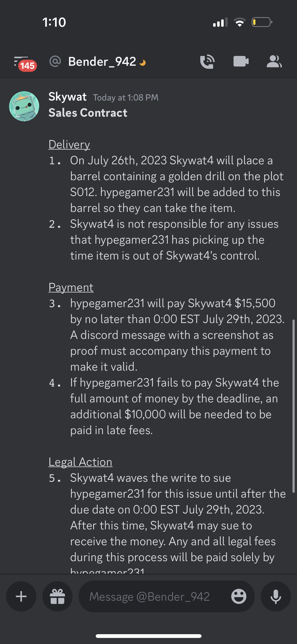Screen dimensions: 297x644
Task: Tap the @ symbol beside Bender_942
Action: pos(55,61)
